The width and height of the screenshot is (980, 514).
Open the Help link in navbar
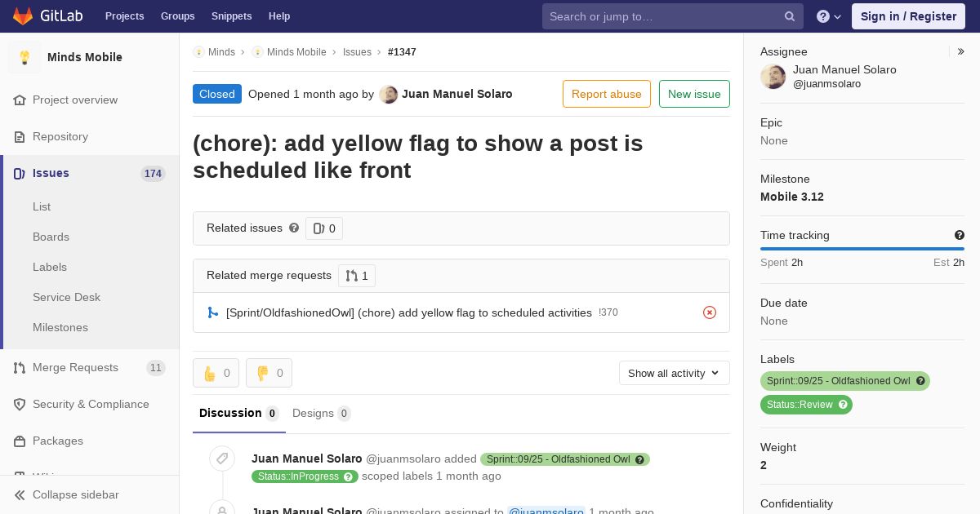(279, 16)
